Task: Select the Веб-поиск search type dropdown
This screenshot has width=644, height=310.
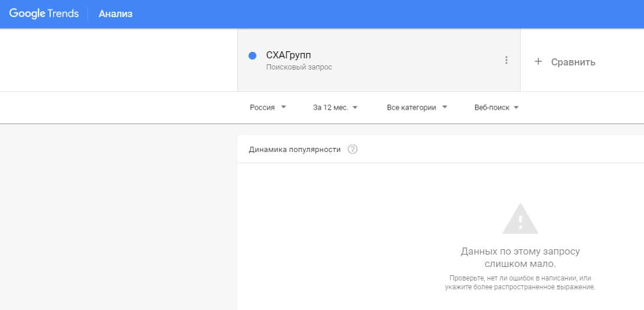Action: 496,107
